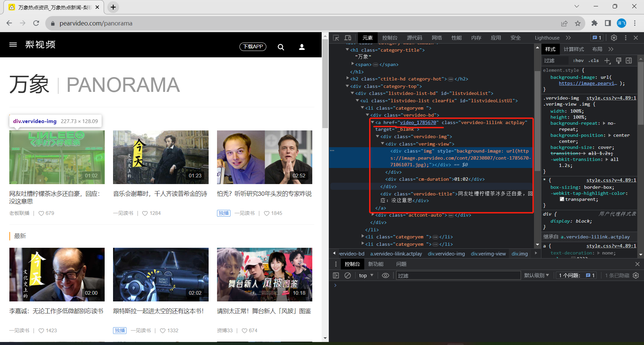This screenshot has height=345, width=644.
Task: Bookmark this page with the star icon
Action: 578,23
